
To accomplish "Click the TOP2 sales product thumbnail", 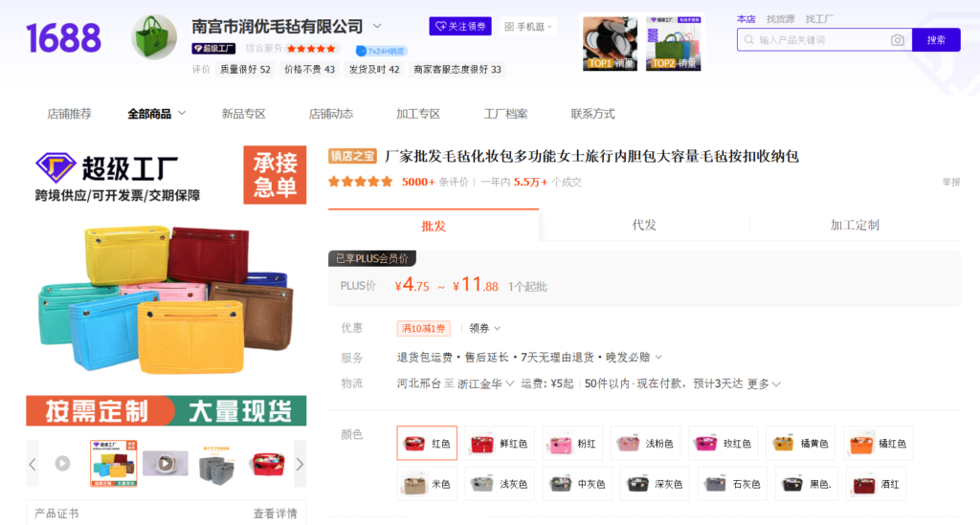I will click(x=673, y=43).
